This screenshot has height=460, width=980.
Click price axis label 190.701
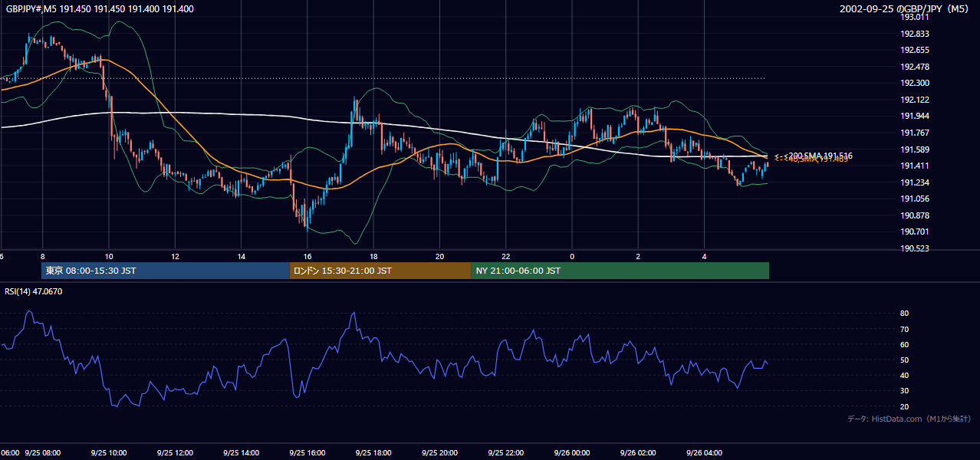tap(916, 232)
